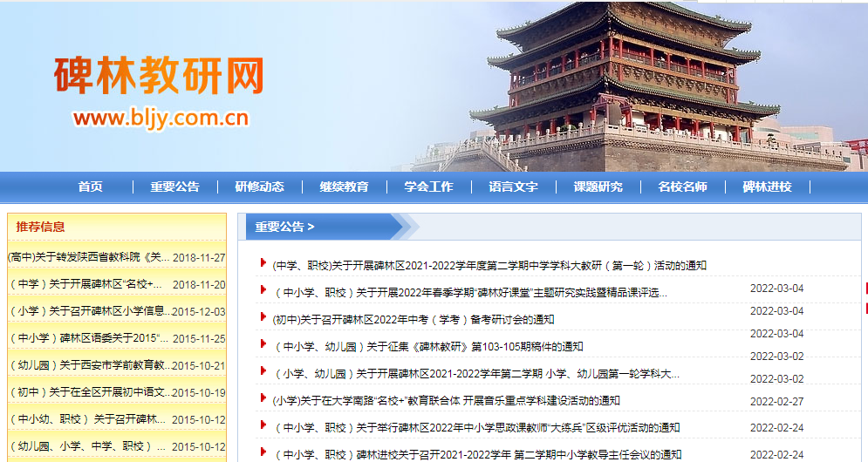Open 课题研究 in the navigation bar
868x462 pixels.
tap(598, 187)
